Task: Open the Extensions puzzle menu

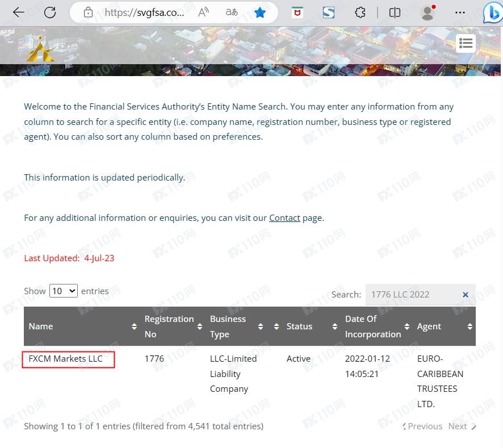Action: [x=360, y=12]
